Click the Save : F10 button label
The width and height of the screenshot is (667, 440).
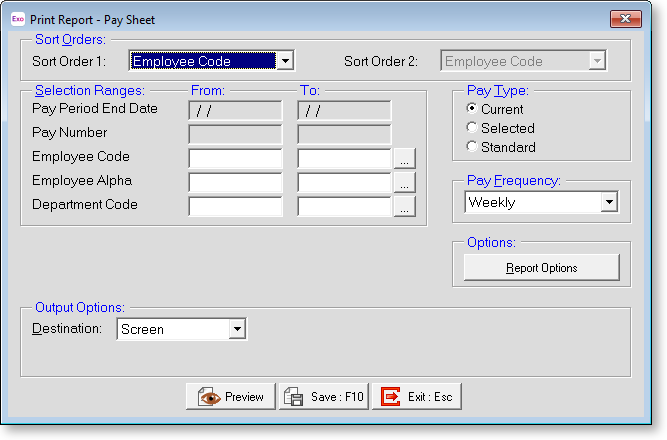(337, 397)
